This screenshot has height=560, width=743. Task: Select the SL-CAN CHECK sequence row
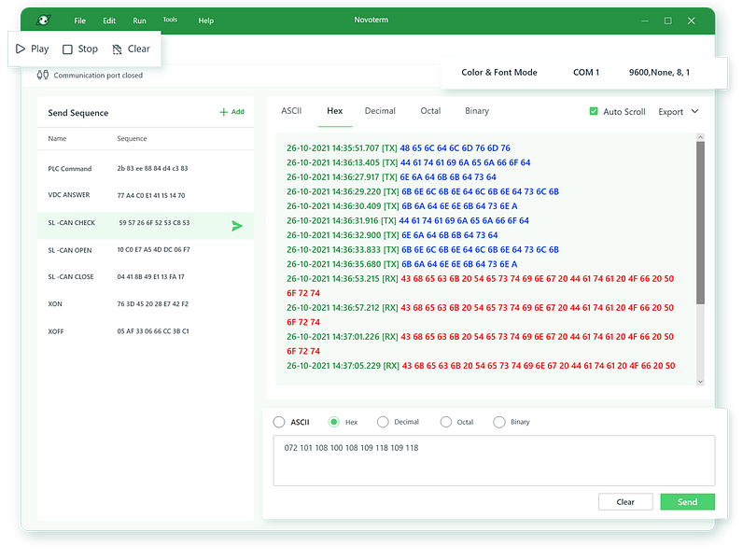146,225
